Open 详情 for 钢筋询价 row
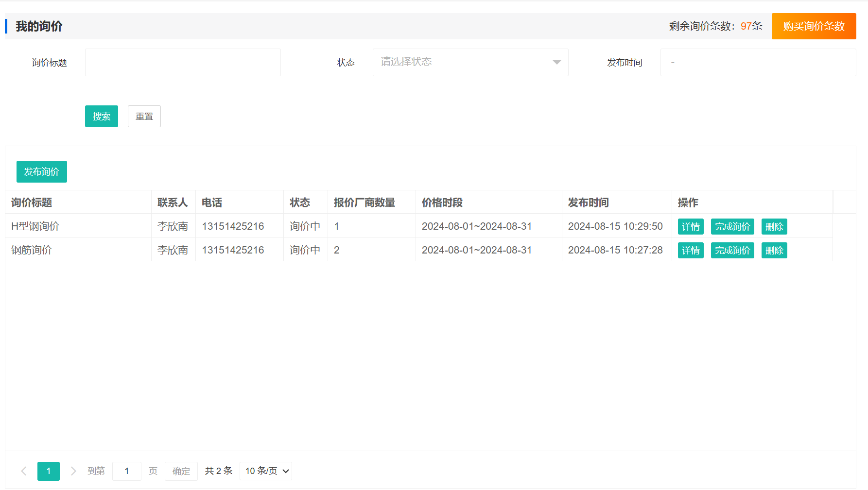 pyautogui.click(x=691, y=251)
